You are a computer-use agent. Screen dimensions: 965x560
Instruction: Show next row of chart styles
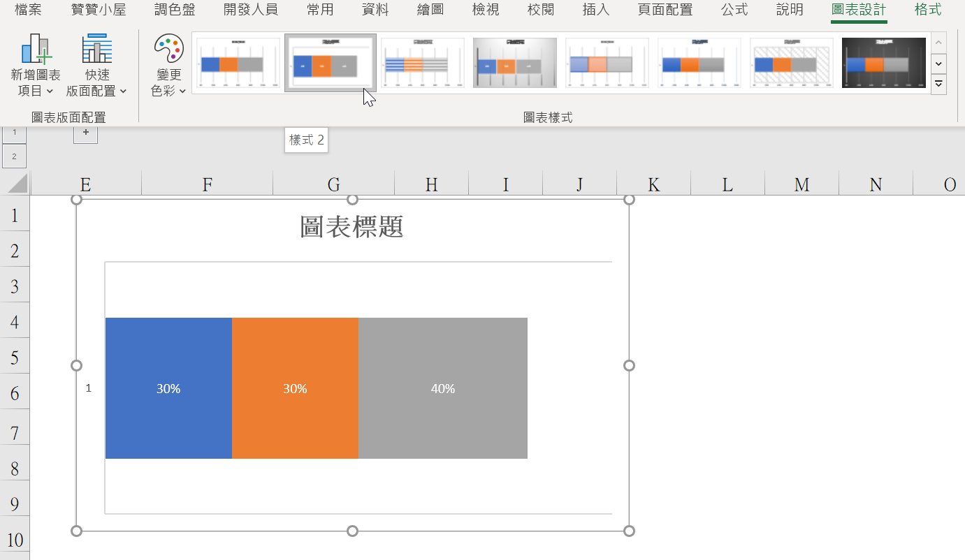[x=939, y=64]
